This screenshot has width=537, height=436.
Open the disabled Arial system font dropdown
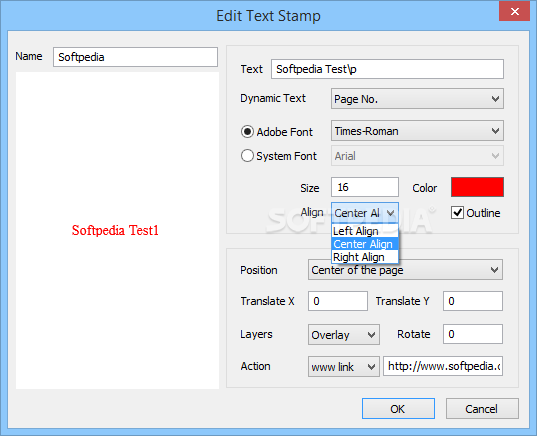[417, 156]
